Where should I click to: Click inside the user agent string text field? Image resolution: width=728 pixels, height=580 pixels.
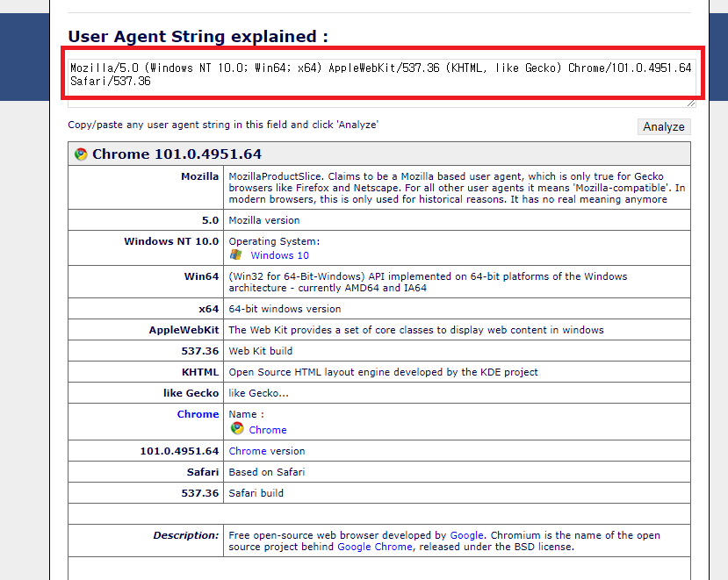click(382, 82)
